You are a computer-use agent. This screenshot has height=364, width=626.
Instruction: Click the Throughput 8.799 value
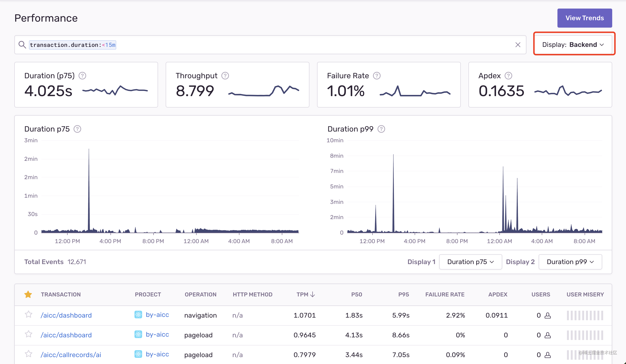195,91
